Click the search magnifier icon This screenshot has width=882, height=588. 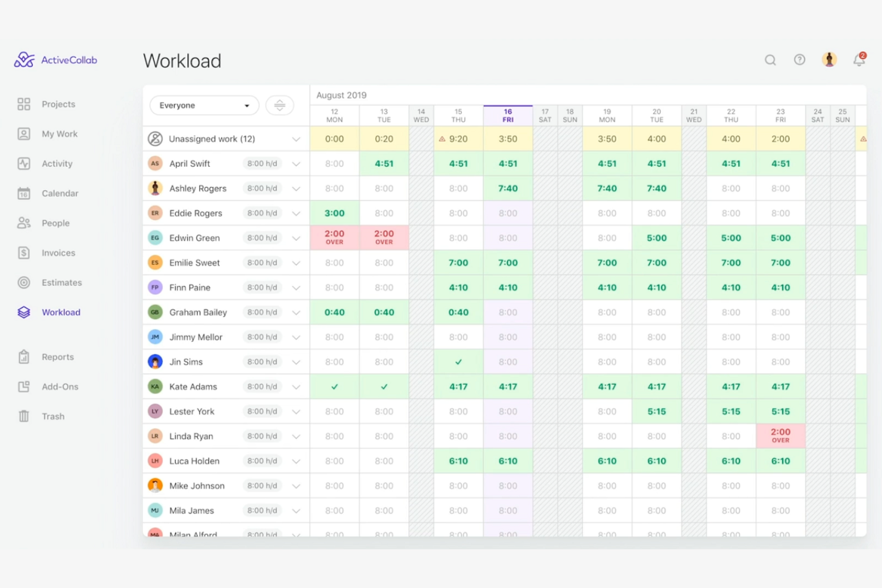pyautogui.click(x=770, y=60)
